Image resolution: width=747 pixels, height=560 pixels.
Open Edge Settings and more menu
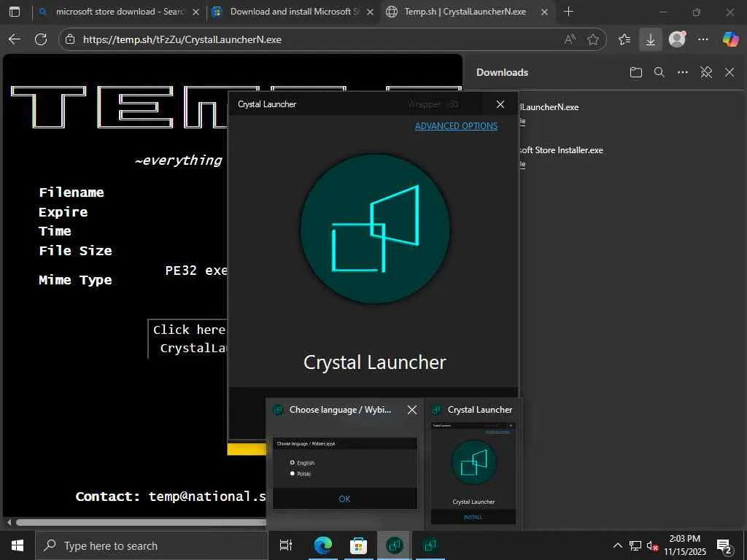[x=703, y=39]
